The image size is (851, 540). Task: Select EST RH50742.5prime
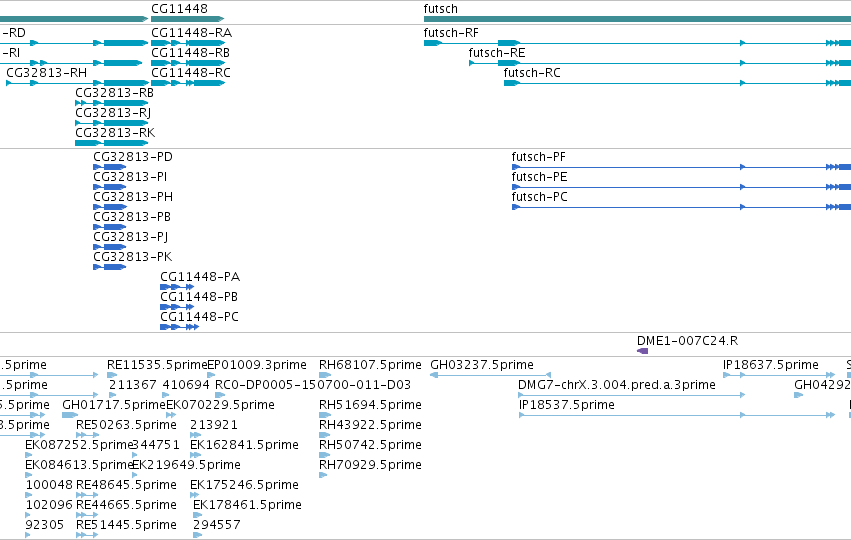click(370, 445)
